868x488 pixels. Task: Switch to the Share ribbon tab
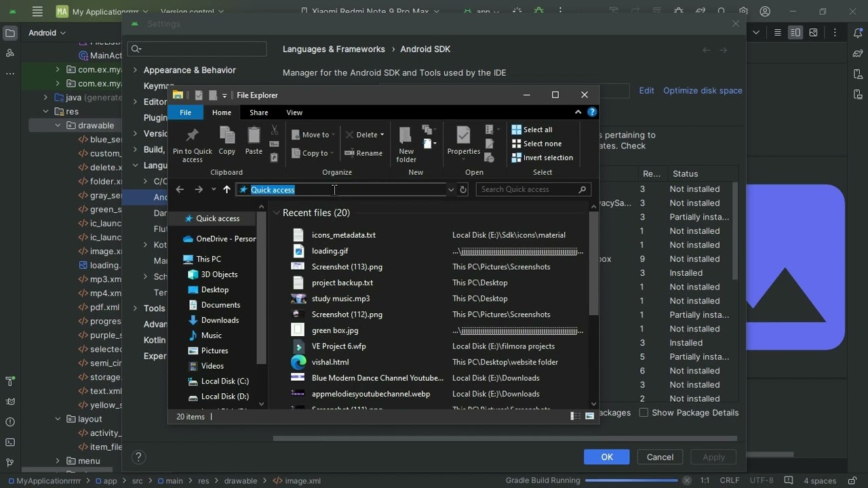[258, 113]
